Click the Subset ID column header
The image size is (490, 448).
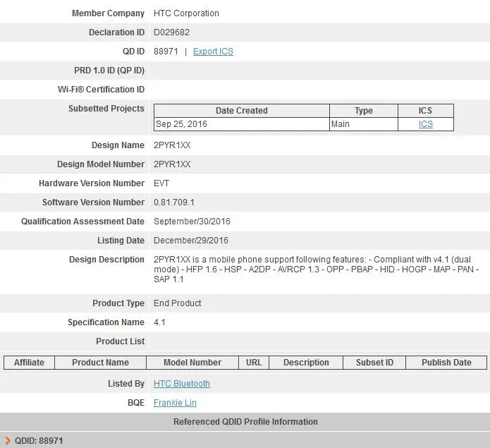pos(374,363)
